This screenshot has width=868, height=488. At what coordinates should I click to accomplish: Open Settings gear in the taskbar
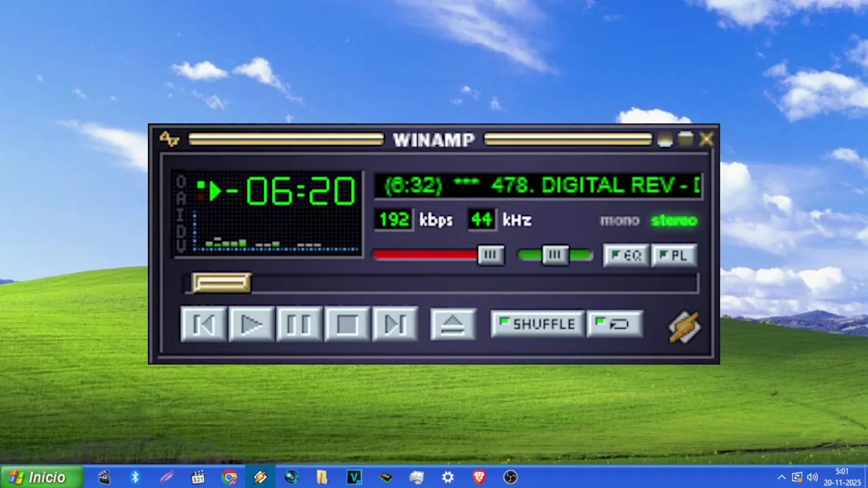pos(448,477)
